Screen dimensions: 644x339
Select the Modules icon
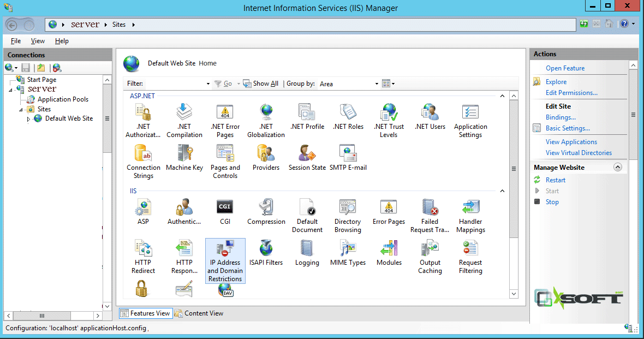[389, 253]
